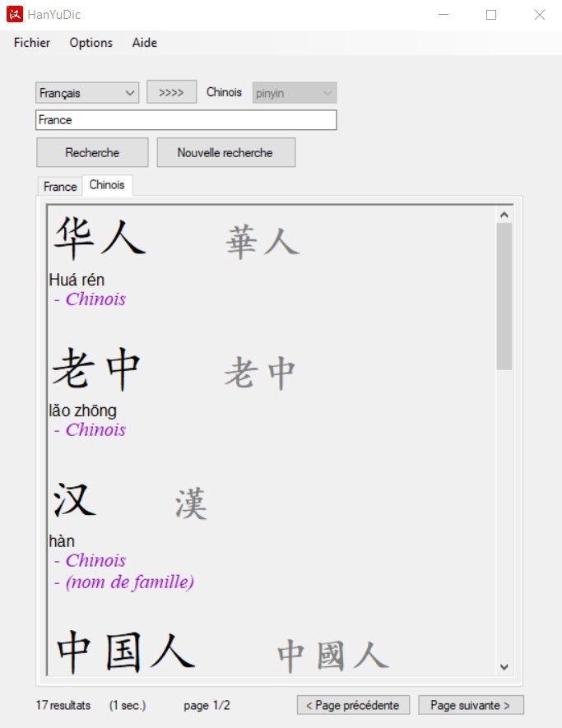Click the simplified 华人 characters

tap(100, 238)
